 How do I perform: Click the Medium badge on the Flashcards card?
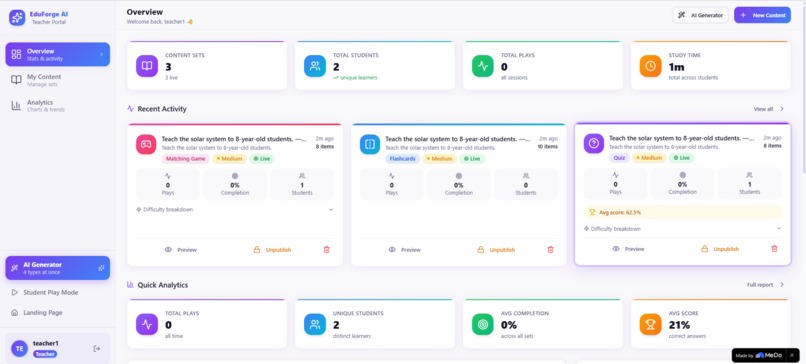click(x=439, y=159)
